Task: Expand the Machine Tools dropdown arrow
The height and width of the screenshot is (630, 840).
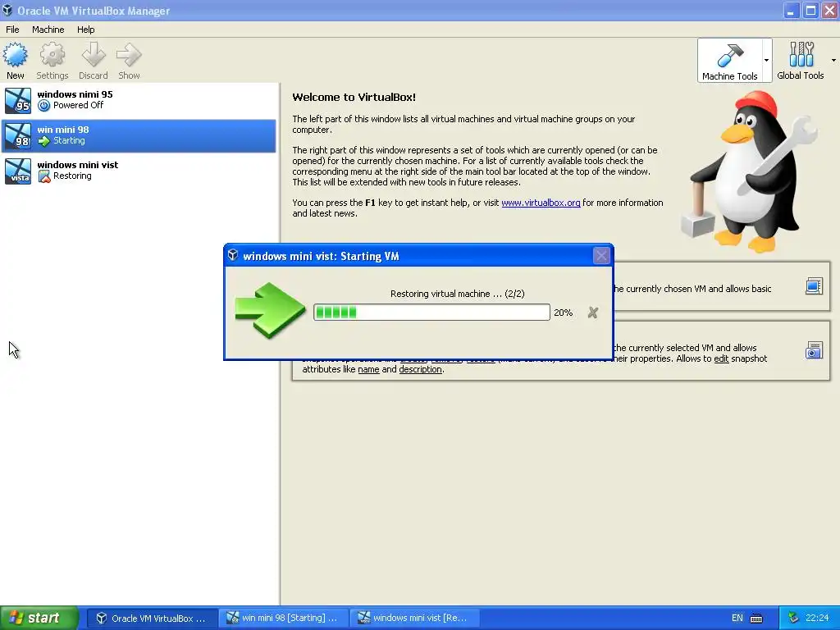Action: 767,61
